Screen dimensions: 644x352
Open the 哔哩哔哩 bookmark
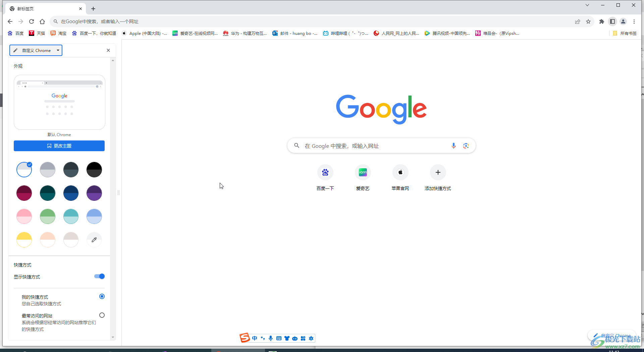(x=345, y=33)
